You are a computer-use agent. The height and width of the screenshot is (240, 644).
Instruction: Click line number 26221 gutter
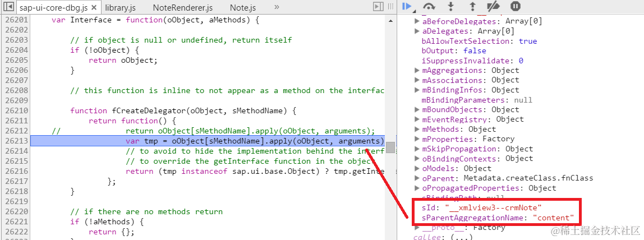click(x=16, y=221)
